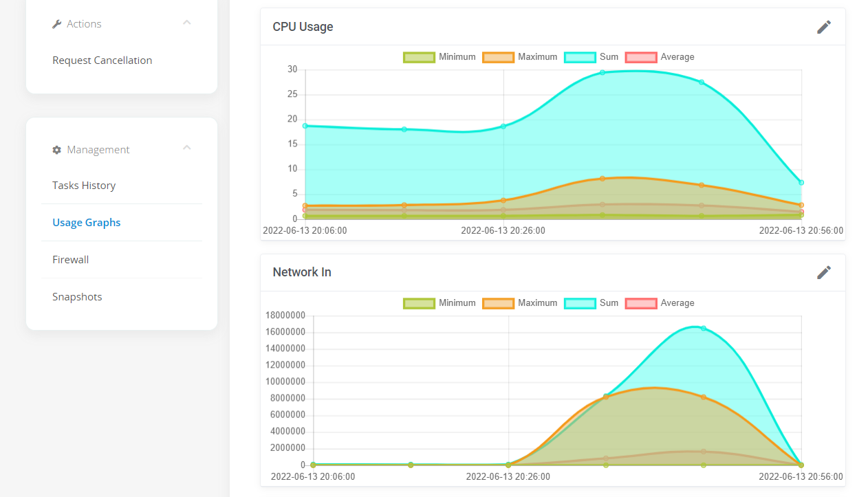Edit the Network In graph with pencil icon
Image resolution: width=868 pixels, height=497 pixels.
[824, 272]
